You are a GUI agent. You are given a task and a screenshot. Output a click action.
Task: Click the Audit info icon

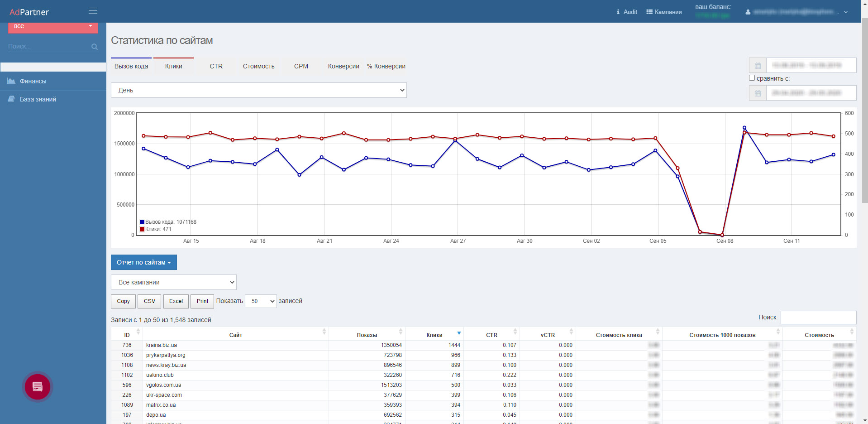(618, 12)
